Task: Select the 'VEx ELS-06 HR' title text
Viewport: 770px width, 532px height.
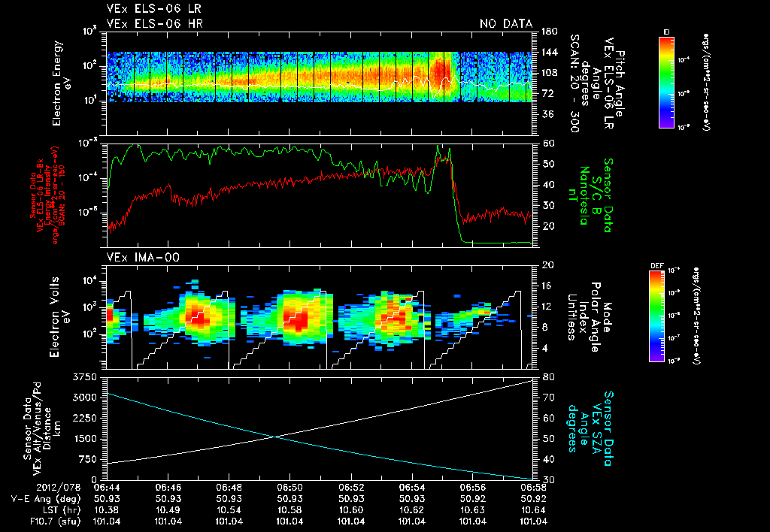Action: 154,23
